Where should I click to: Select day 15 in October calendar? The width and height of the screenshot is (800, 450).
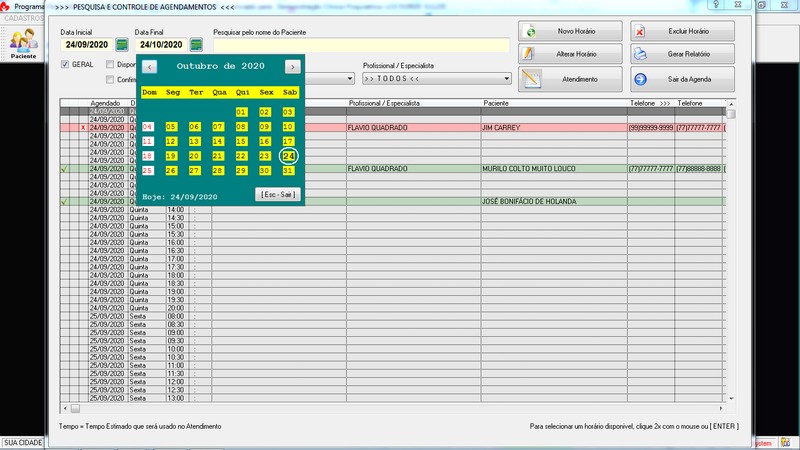coord(241,141)
